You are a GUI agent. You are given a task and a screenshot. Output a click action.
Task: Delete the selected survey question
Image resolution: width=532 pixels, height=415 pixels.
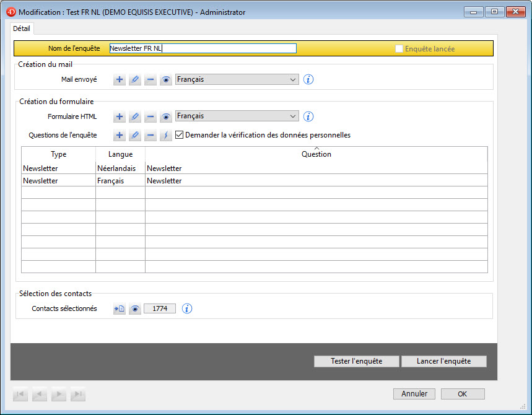[x=150, y=135]
